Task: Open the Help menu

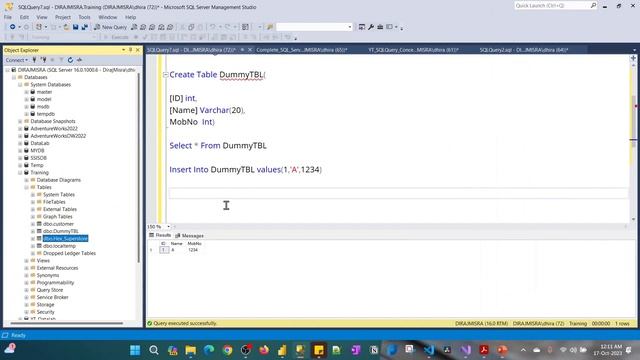Action: [130, 17]
